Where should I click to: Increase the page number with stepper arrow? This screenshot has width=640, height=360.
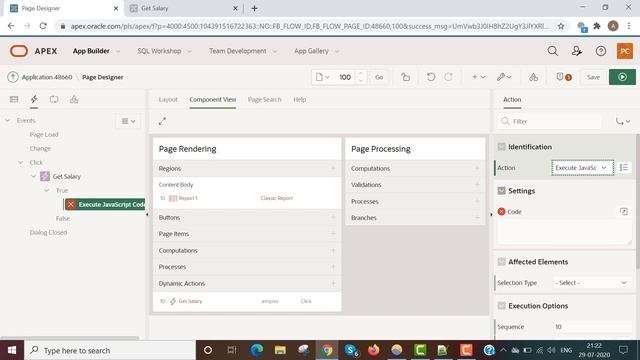point(360,73)
